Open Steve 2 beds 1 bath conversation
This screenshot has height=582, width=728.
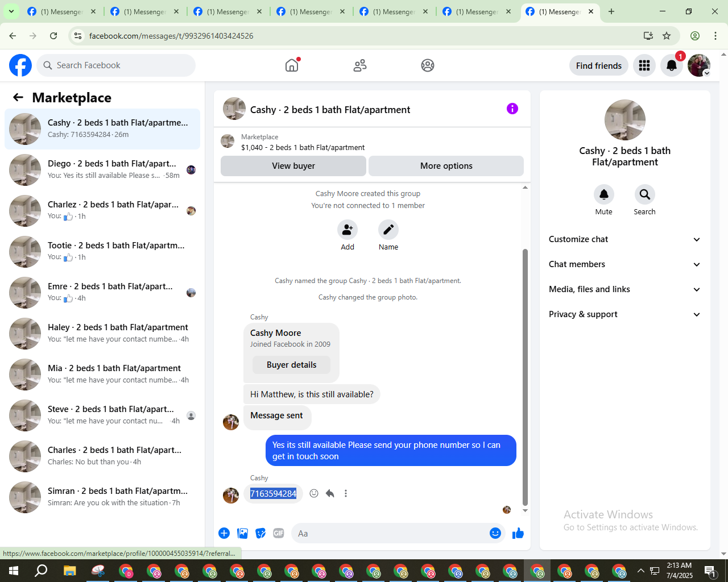(102, 415)
